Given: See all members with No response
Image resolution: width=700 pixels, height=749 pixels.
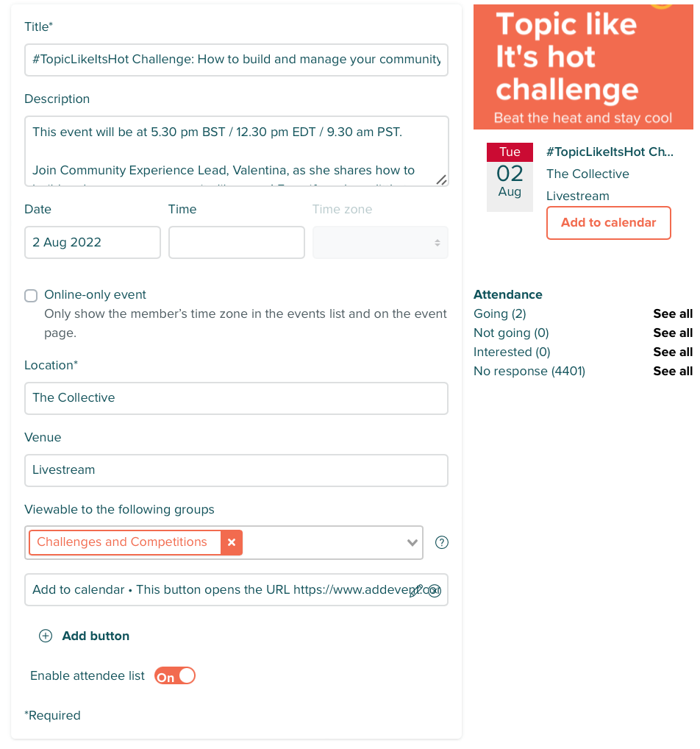Looking at the screenshot, I should tap(672, 372).
